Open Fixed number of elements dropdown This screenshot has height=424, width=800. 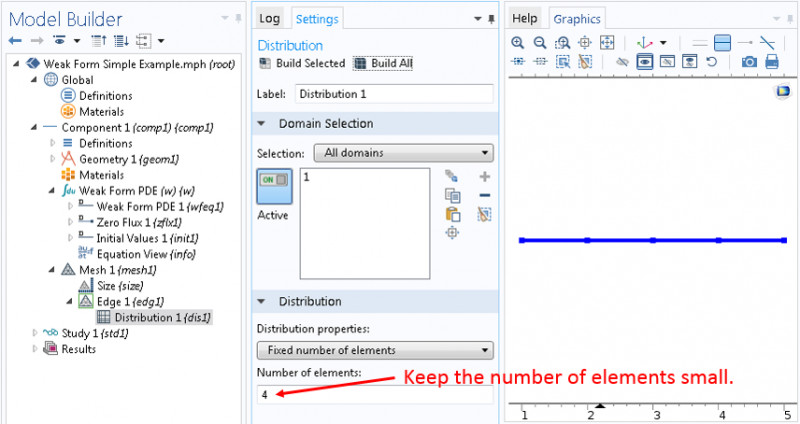(375, 351)
